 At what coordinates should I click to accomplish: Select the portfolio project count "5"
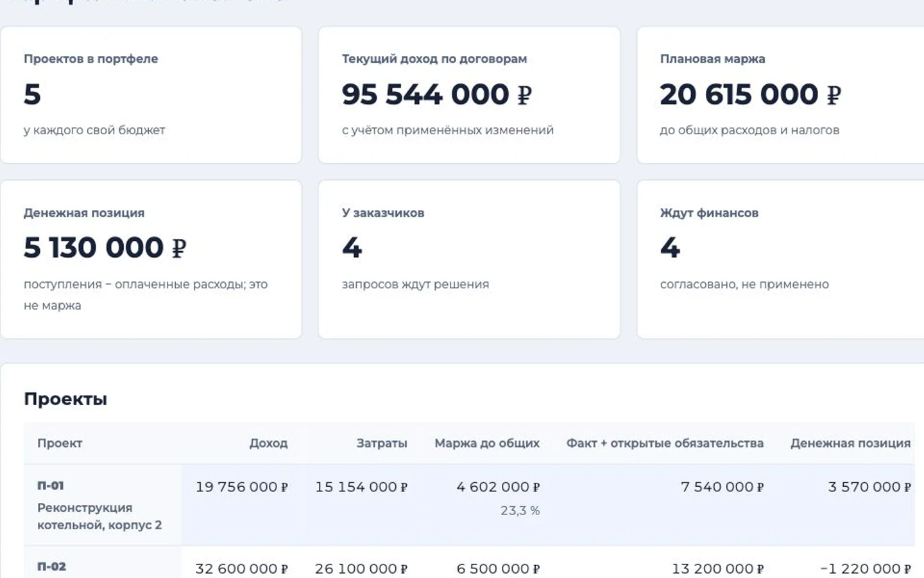tap(32, 94)
